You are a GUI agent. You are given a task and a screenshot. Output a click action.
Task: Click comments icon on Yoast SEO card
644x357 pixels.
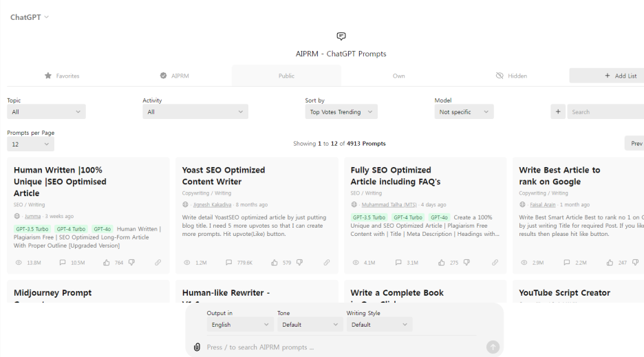[228, 263]
